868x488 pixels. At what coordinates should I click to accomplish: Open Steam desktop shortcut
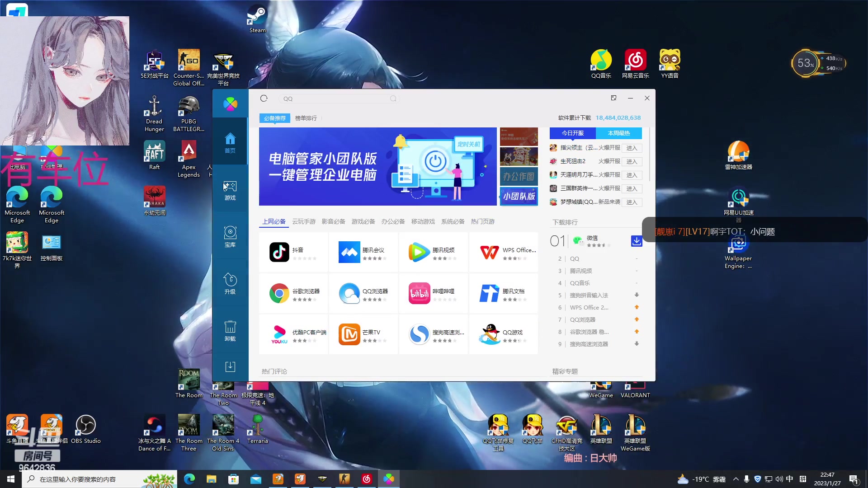coord(258,19)
